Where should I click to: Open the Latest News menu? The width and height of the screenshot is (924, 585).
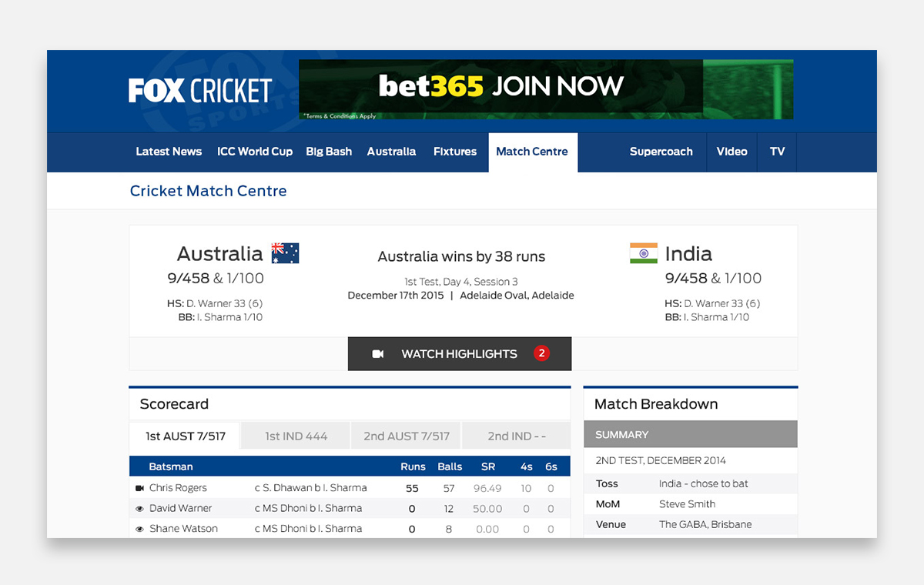[x=169, y=152]
